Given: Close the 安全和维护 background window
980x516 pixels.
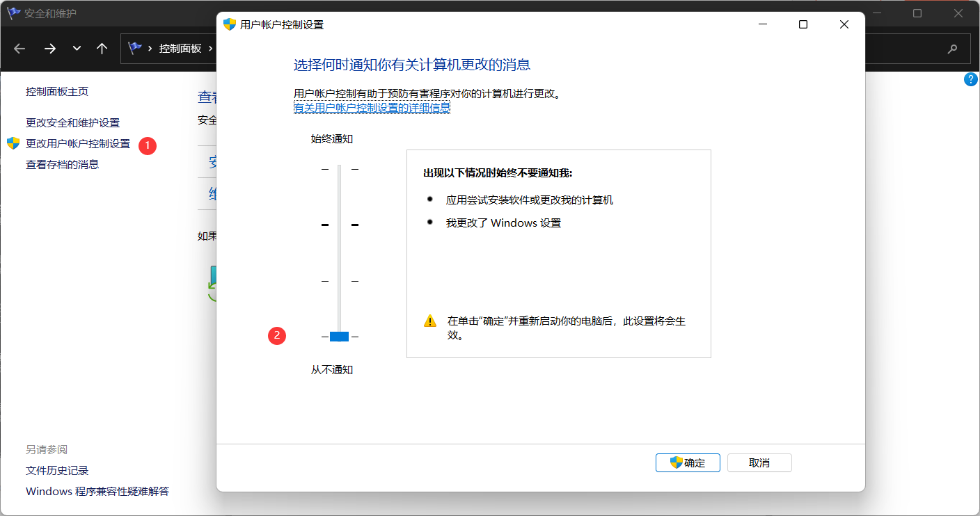Looking at the screenshot, I should click(958, 13).
